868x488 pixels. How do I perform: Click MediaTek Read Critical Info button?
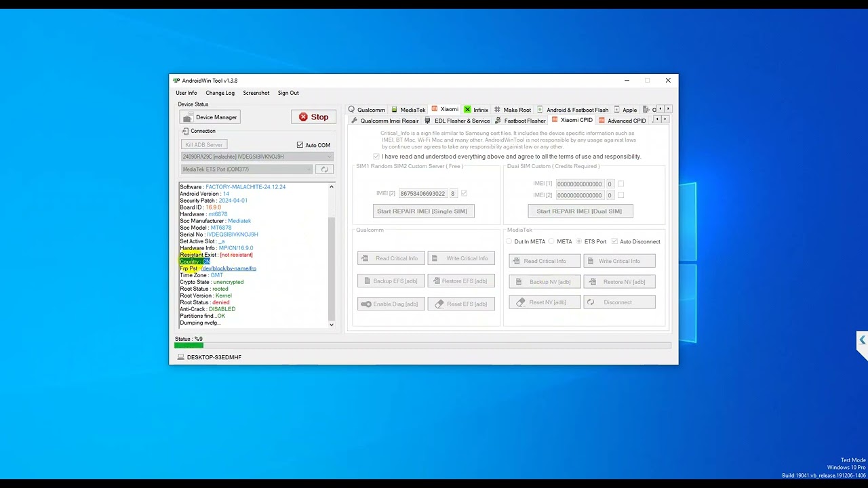click(x=545, y=261)
